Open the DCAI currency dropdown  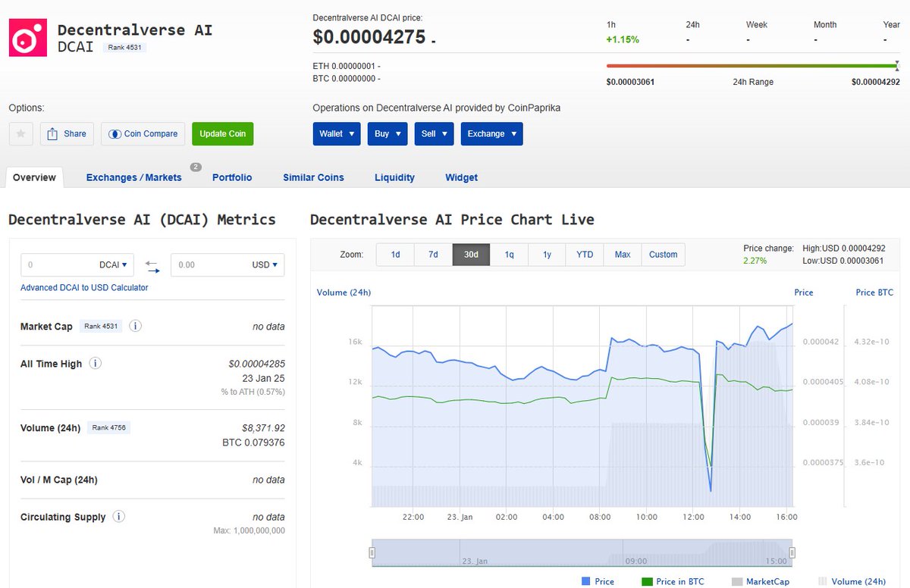tap(114, 264)
